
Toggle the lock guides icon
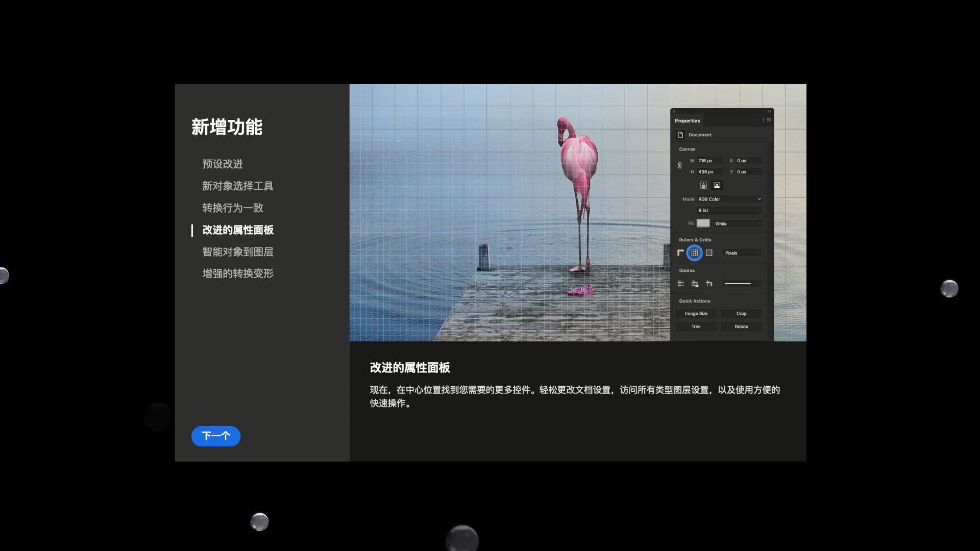695,283
